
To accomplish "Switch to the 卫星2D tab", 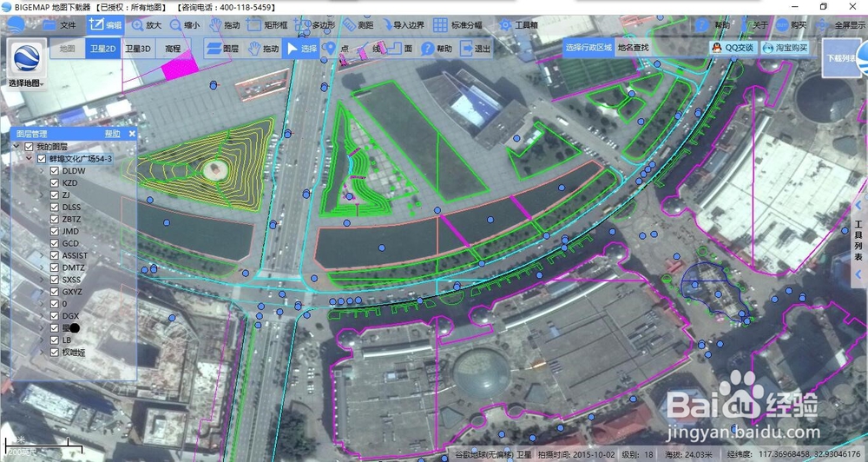I will pyautogui.click(x=103, y=49).
